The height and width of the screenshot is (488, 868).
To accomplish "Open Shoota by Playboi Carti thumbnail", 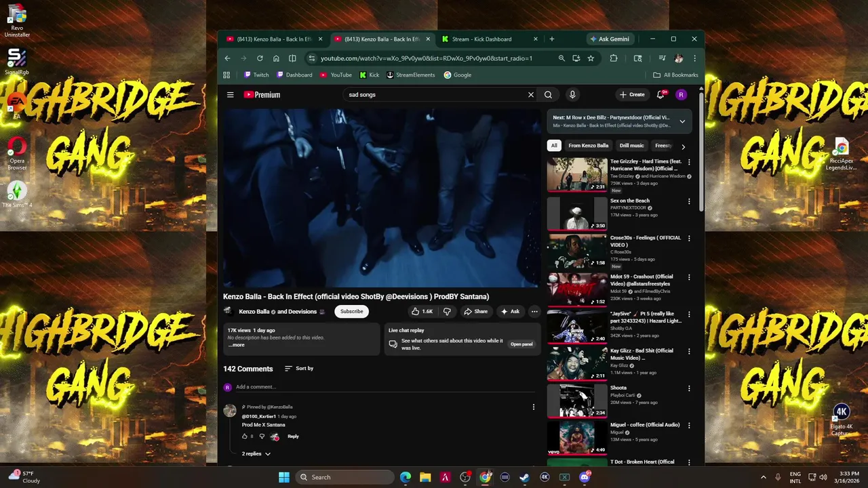I will [x=577, y=401].
